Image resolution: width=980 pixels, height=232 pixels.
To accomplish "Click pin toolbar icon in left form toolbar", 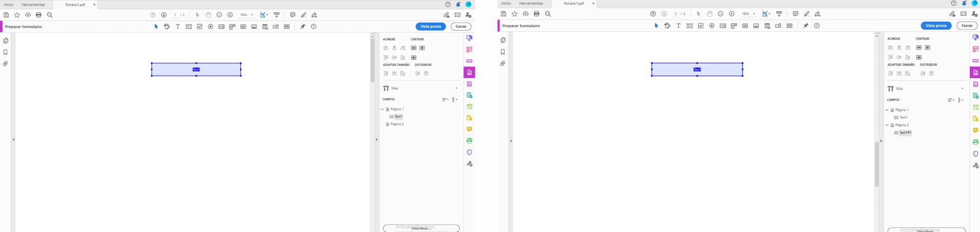I will coord(302,27).
